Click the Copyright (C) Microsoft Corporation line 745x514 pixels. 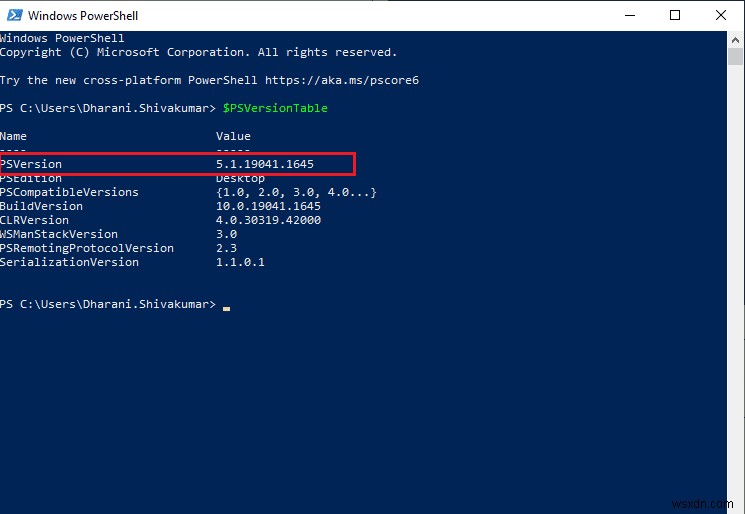click(x=199, y=52)
